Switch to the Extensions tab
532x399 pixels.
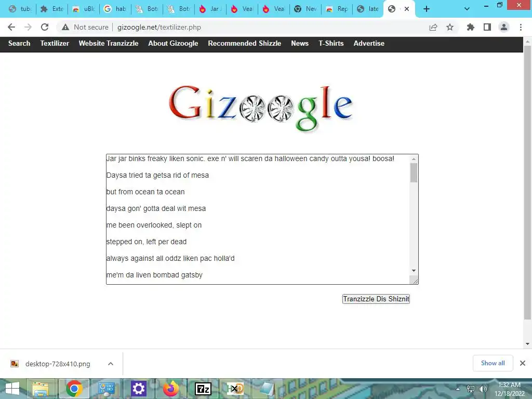coord(52,9)
